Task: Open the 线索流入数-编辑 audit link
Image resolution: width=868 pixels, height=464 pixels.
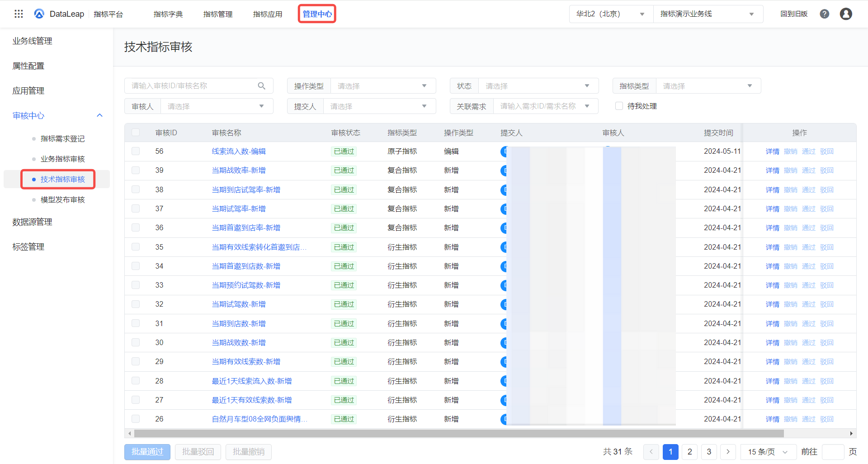Action: 239,152
